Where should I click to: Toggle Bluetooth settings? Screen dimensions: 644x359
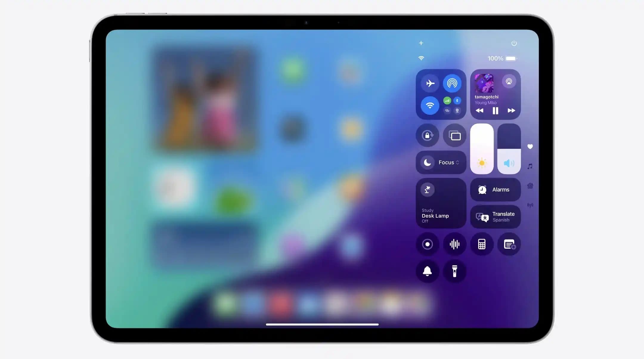click(x=457, y=100)
